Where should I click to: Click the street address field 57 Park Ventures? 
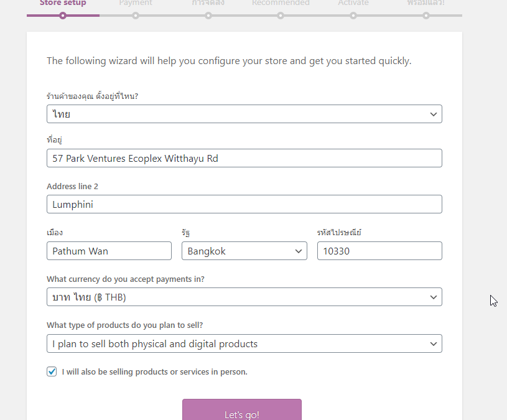point(244,158)
